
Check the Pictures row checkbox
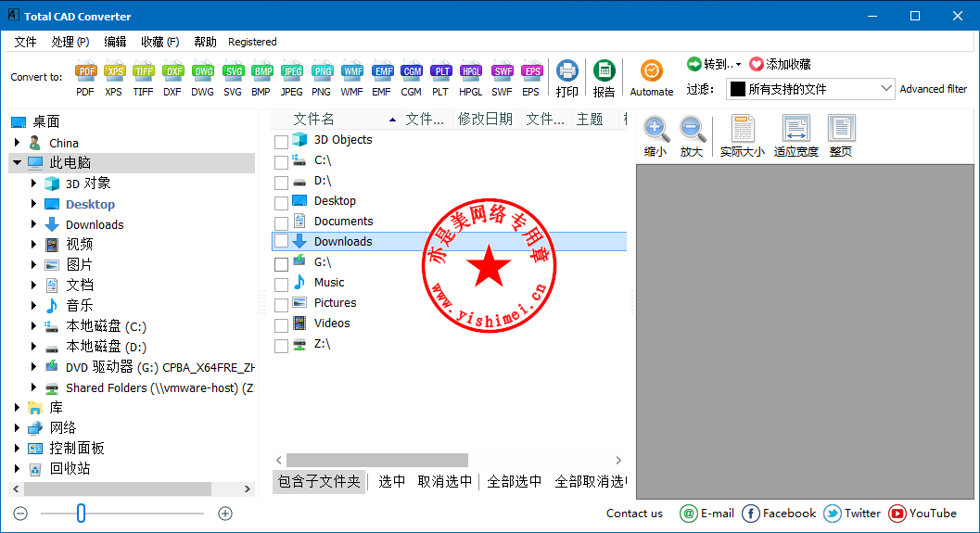[x=281, y=305]
